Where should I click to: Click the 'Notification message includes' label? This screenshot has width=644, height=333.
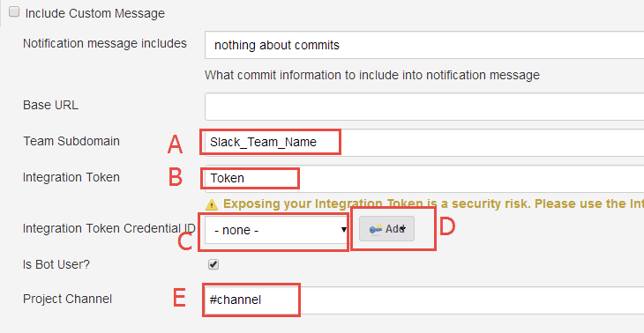point(105,43)
